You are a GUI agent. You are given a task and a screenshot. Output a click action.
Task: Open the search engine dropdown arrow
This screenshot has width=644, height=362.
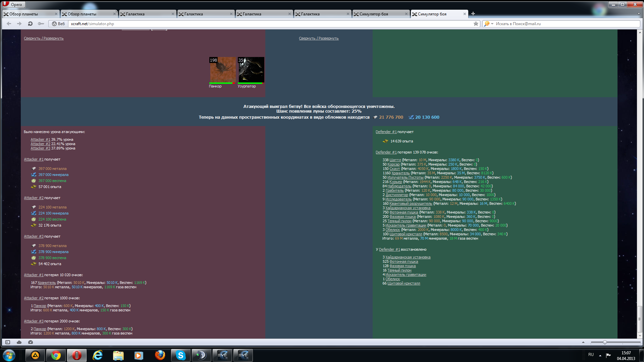click(492, 24)
